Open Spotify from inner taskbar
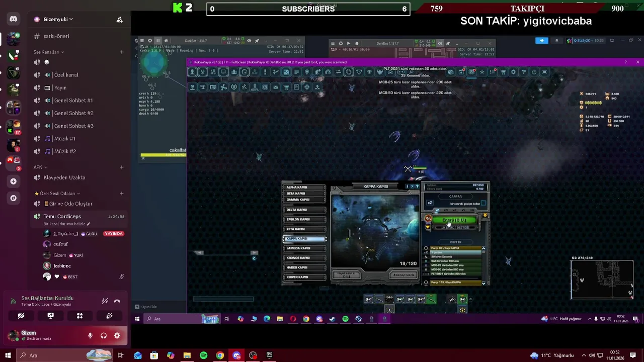This screenshot has width=644, height=362. pyautogui.click(x=345, y=319)
